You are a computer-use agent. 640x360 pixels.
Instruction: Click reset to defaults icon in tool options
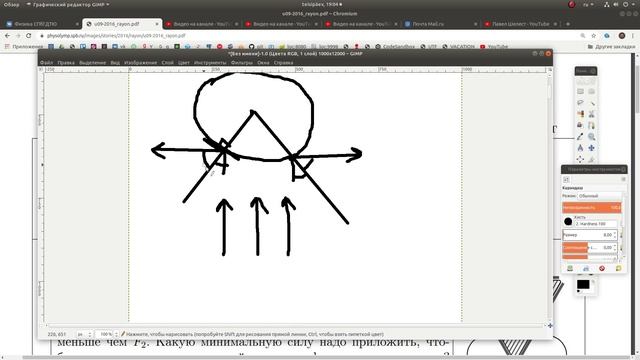[618, 268]
